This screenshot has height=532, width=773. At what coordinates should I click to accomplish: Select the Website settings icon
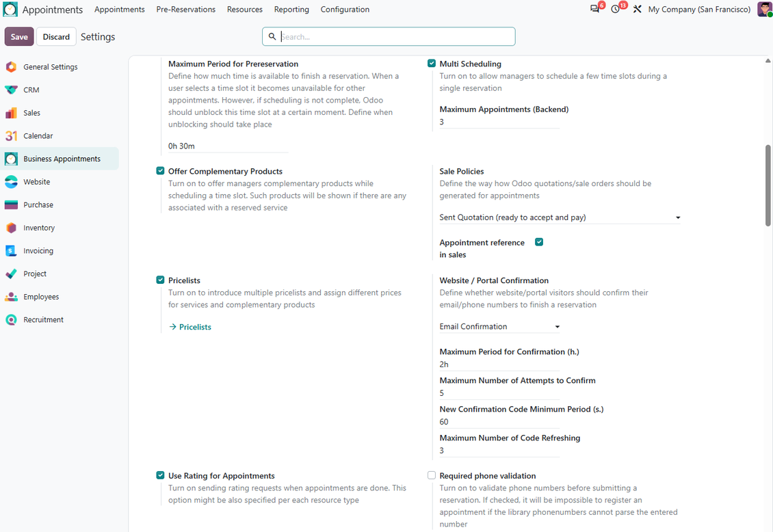click(12, 182)
